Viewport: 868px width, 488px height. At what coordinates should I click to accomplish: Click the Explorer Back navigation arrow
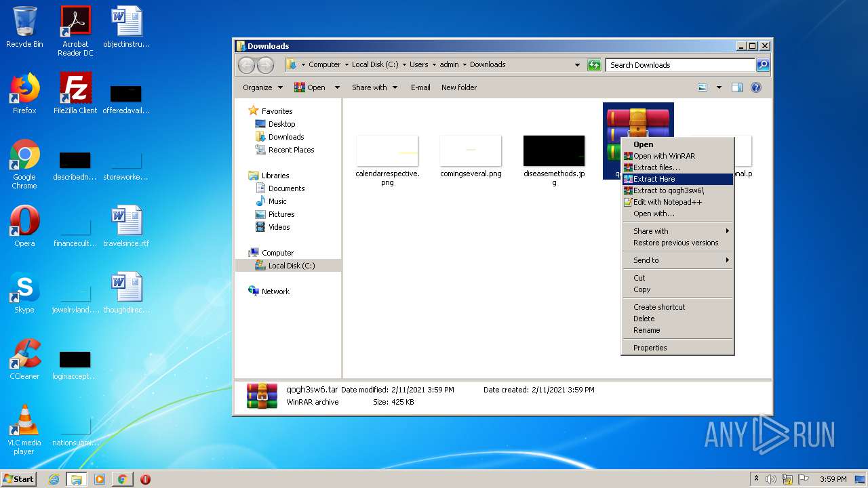247,65
